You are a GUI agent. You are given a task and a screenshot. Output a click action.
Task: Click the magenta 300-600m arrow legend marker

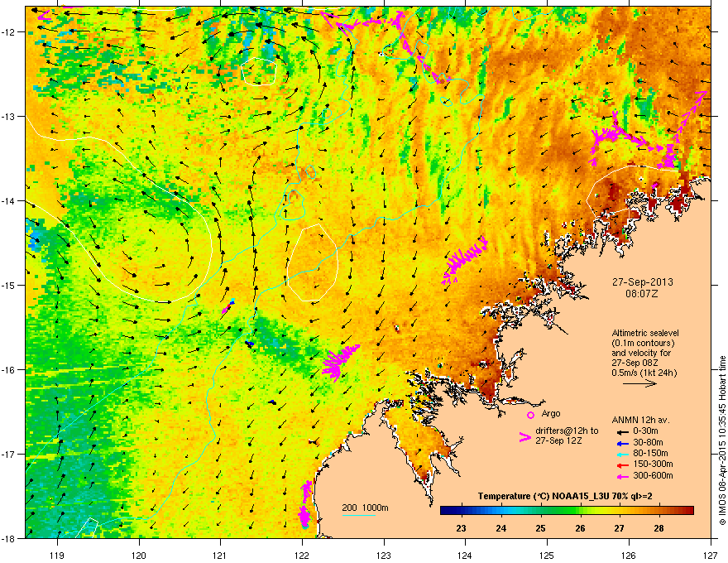[622, 476]
